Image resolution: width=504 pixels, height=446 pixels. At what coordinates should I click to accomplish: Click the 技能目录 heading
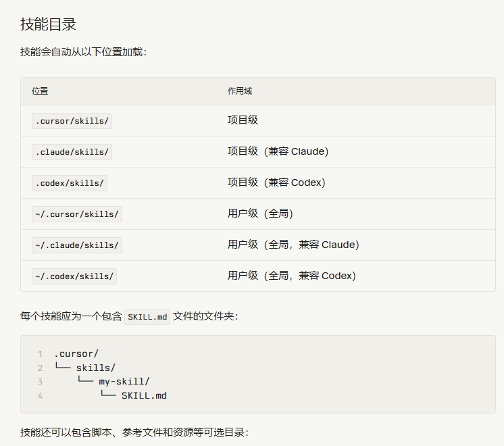click(48, 24)
